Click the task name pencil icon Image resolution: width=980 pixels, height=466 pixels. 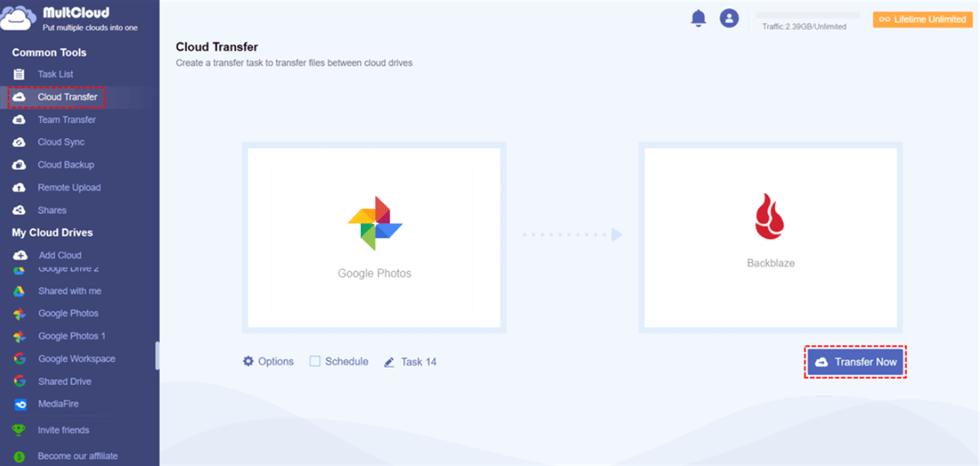coord(389,361)
